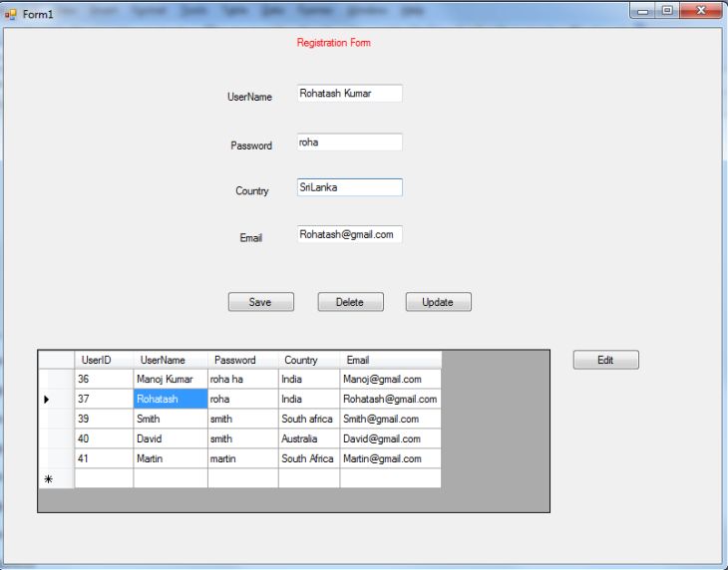Screen dimensions: 728x570
Task: Select the 'martin' password cell
Action: pyautogui.click(x=242, y=458)
